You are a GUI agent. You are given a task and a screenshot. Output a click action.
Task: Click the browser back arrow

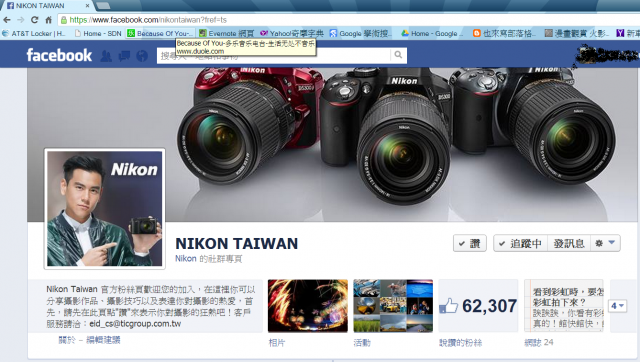click(x=7, y=20)
